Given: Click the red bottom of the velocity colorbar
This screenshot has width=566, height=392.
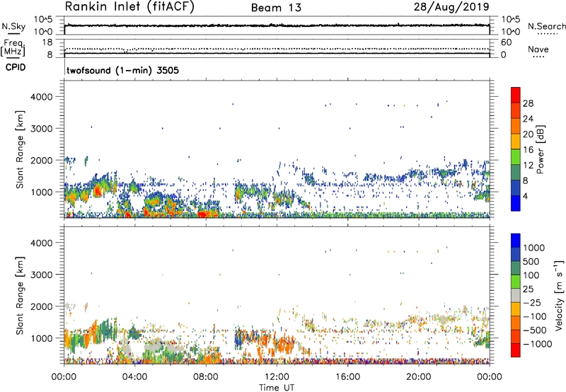Looking at the screenshot, I should coord(516,350).
